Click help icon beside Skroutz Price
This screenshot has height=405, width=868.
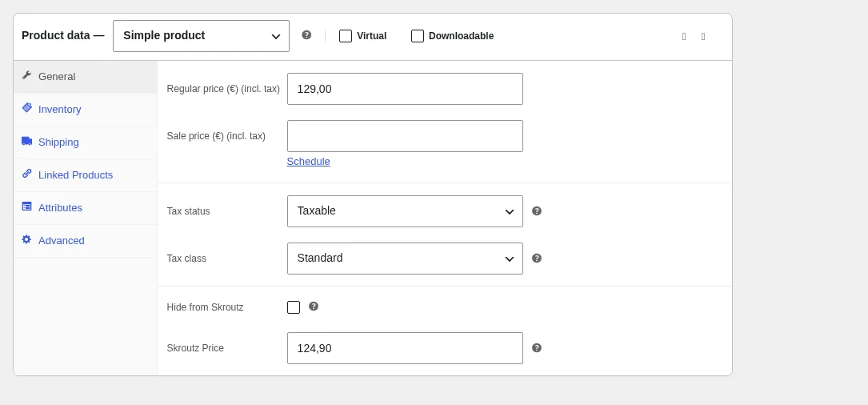coord(537,348)
